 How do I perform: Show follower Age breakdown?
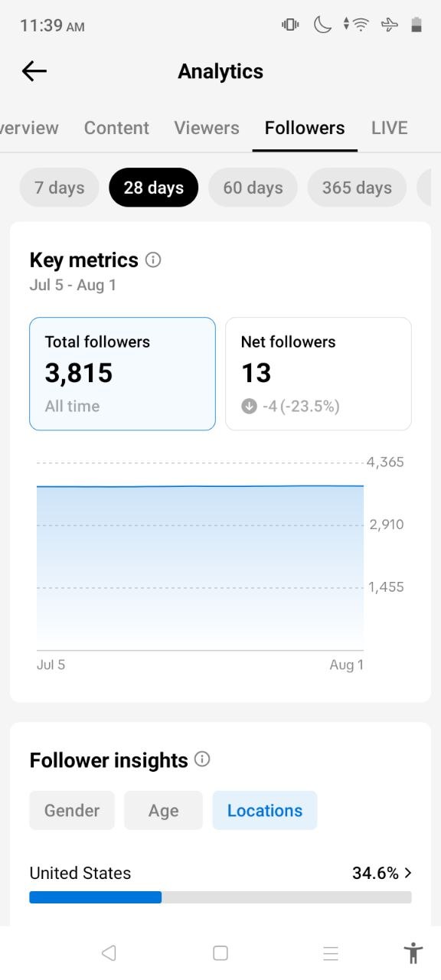163,811
